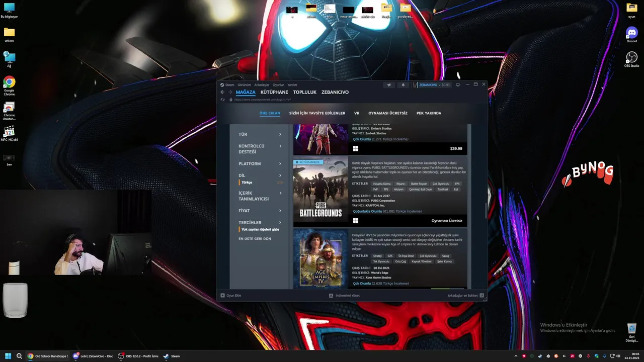
Task: Switch to Discord taskbar item
Action: tap(93, 356)
